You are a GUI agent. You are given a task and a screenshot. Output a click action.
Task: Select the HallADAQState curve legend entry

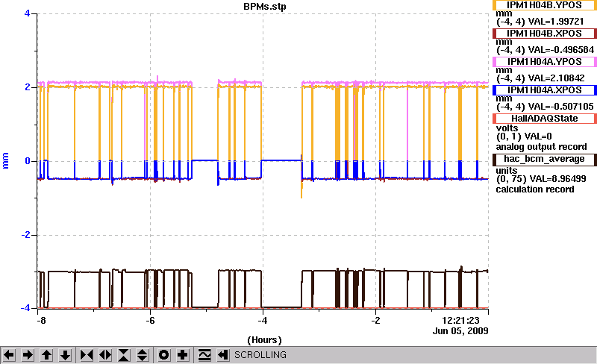pos(545,119)
